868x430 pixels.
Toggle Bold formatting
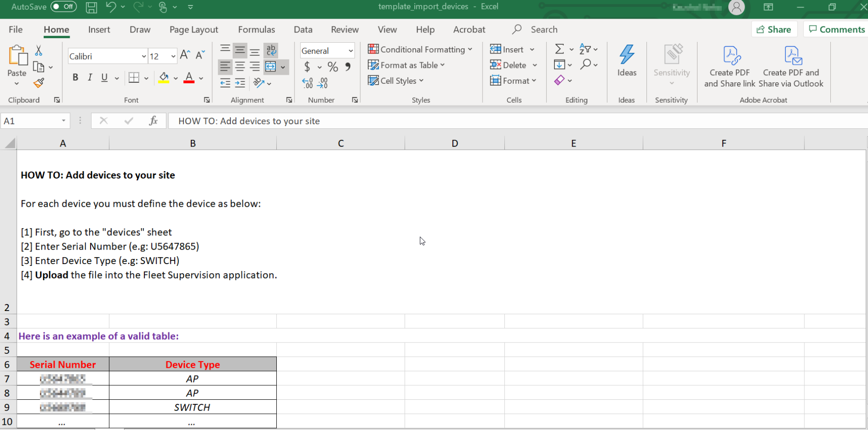[75, 78]
